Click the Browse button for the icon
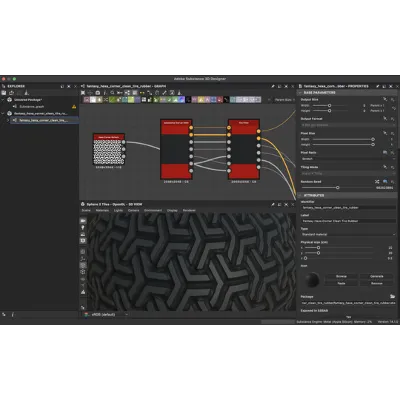The image size is (400, 400). tap(341, 276)
